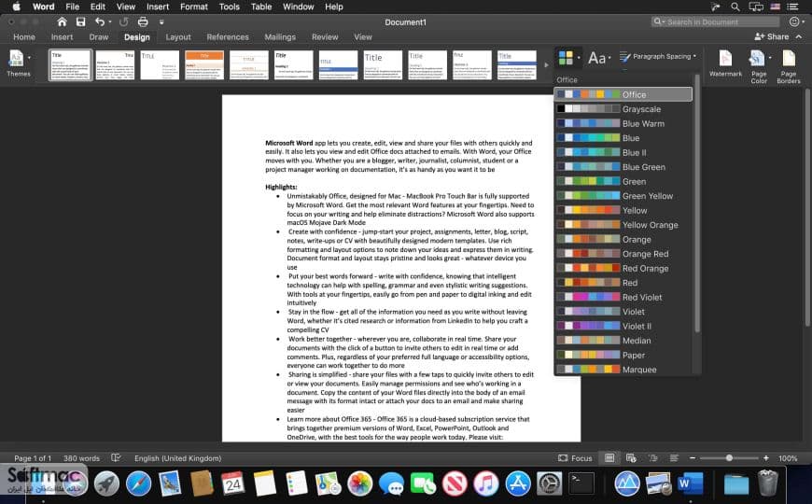812x504 pixels.
Task: Click the 380 words counter
Action: pos(81,458)
